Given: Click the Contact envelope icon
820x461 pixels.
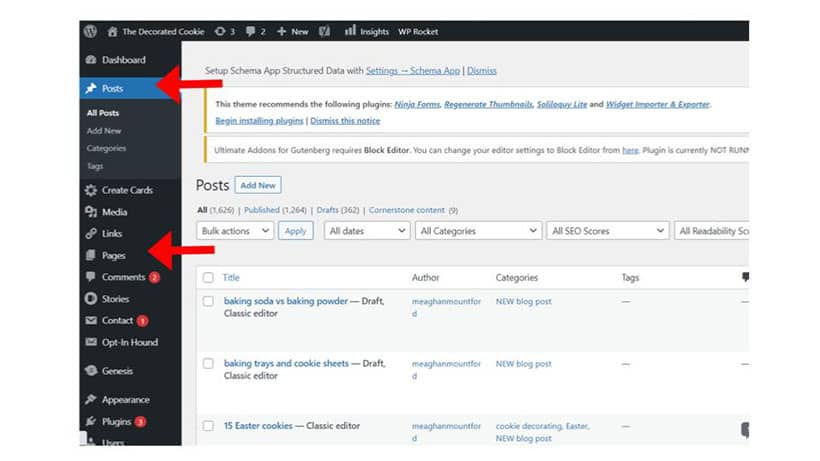Looking at the screenshot, I should pos(91,320).
